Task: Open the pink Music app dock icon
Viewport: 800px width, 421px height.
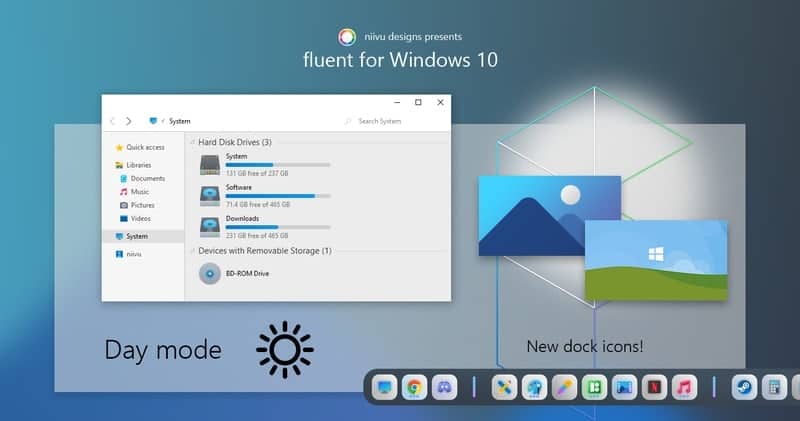Action: pyautogui.click(x=684, y=388)
